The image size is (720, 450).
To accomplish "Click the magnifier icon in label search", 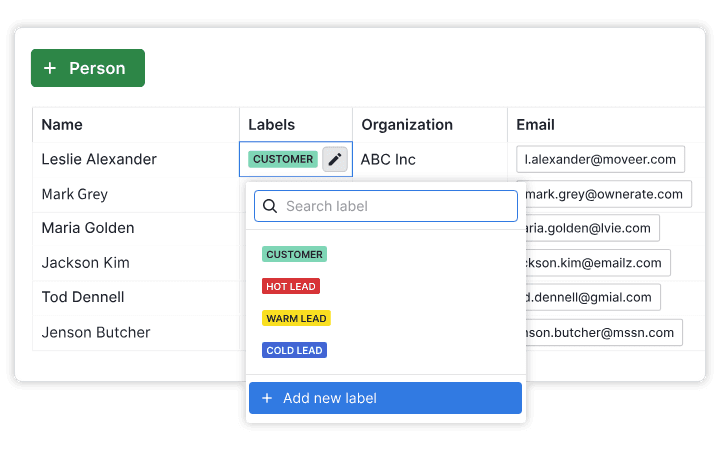I will pos(270,206).
